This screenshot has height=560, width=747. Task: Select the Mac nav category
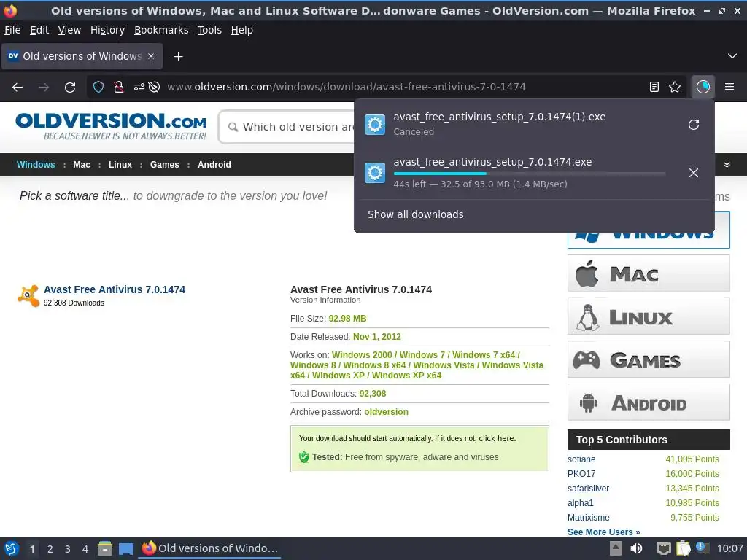click(82, 165)
